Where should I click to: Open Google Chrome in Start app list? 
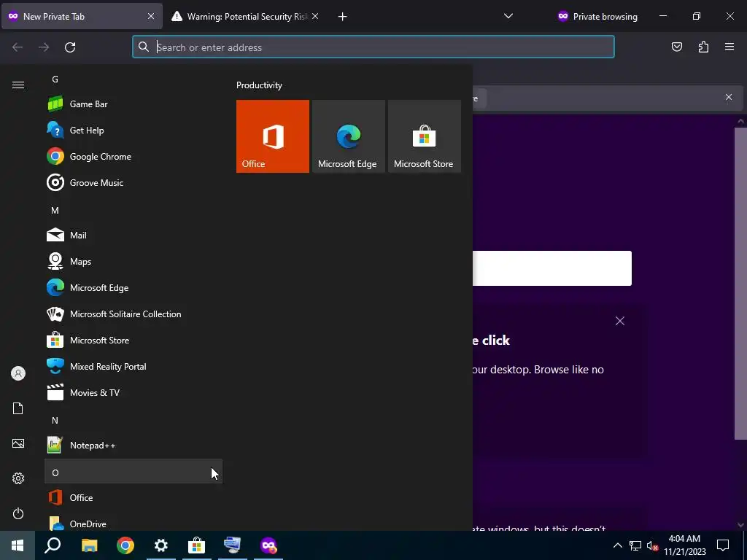pos(133,156)
